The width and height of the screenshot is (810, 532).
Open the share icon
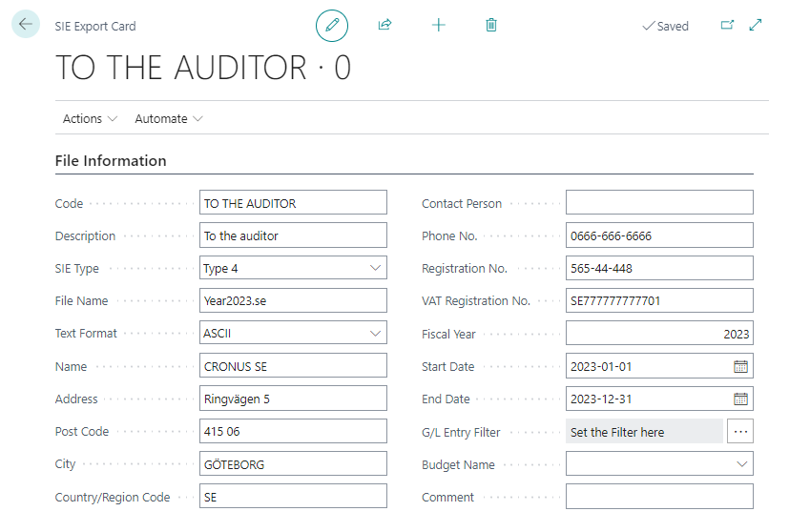[384, 25]
